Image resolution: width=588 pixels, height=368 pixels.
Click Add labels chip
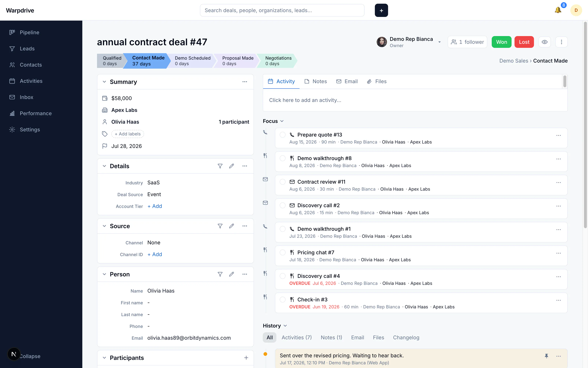click(x=128, y=134)
